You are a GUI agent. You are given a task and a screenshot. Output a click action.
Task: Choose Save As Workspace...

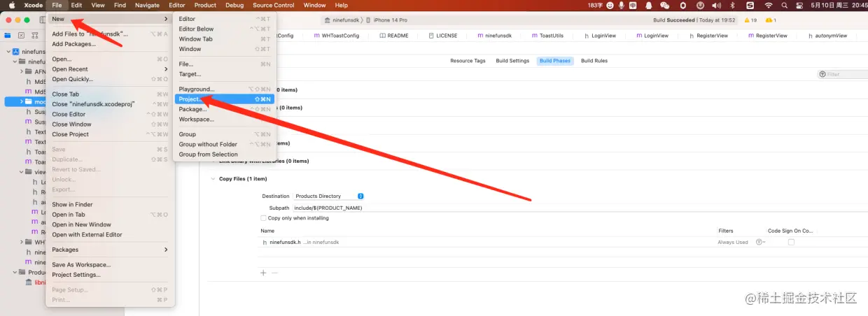click(111, 264)
